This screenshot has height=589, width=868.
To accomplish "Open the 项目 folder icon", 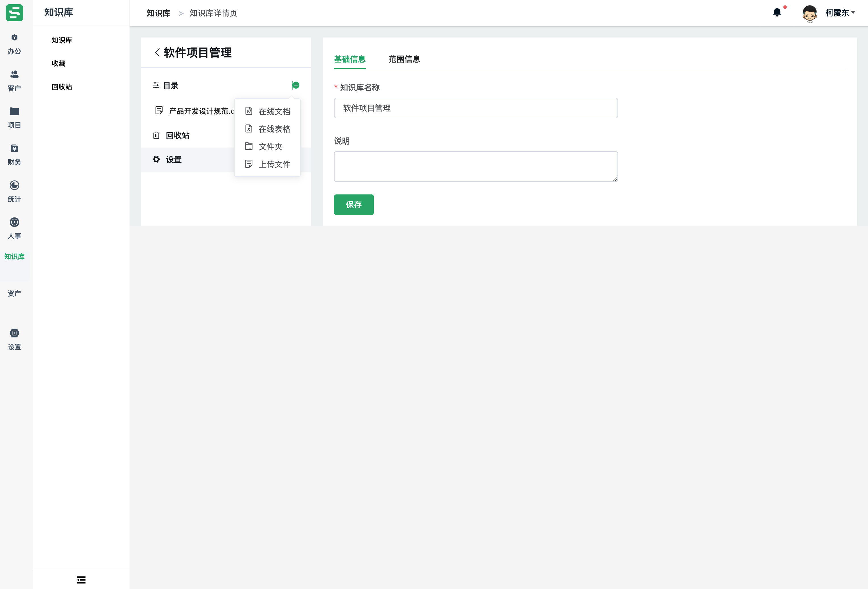I will (14, 111).
